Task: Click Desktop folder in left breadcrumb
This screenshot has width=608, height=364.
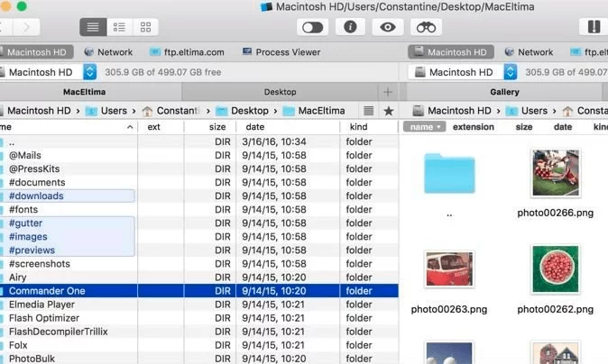Action: (x=243, y=111)
